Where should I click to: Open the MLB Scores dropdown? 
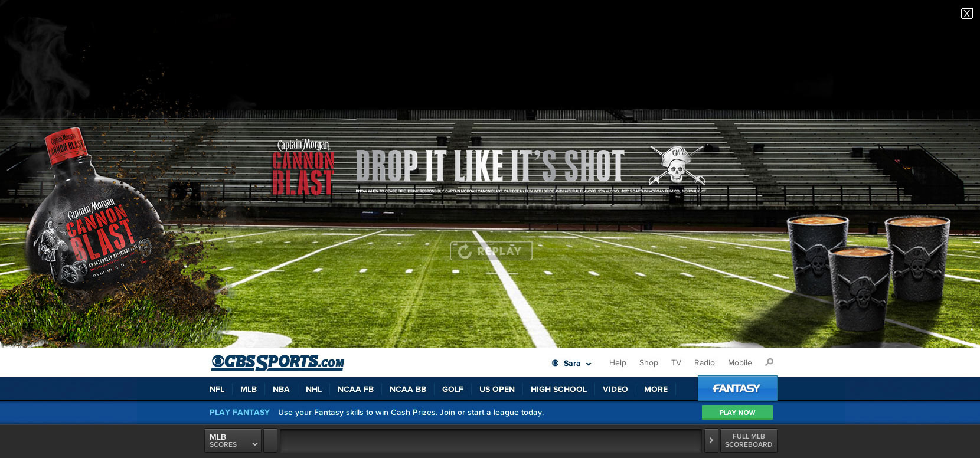233,441
